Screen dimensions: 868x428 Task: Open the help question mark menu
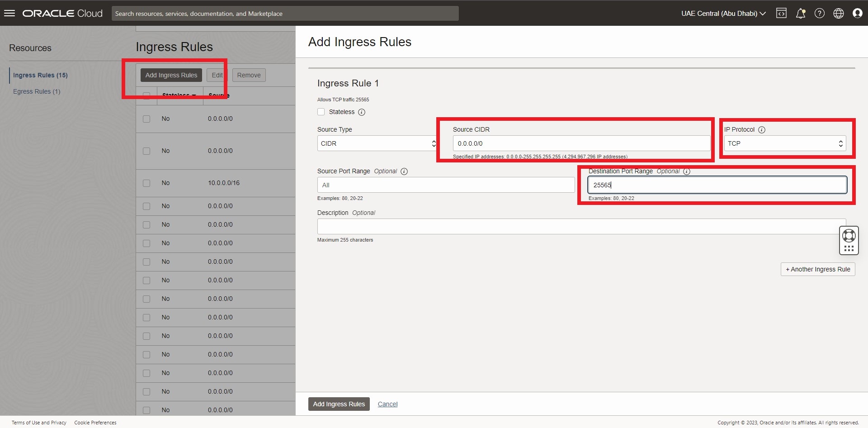pyautogui.click(x=819, y=13)
